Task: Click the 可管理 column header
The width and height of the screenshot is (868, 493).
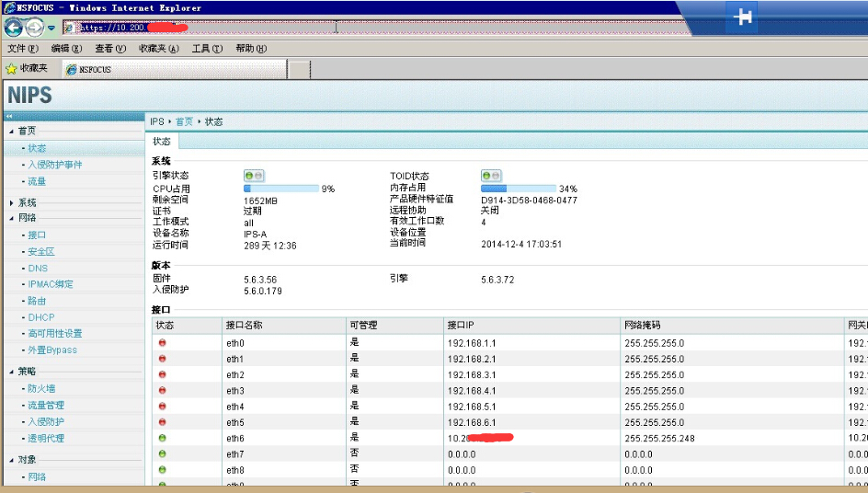Action: [394, 326]
